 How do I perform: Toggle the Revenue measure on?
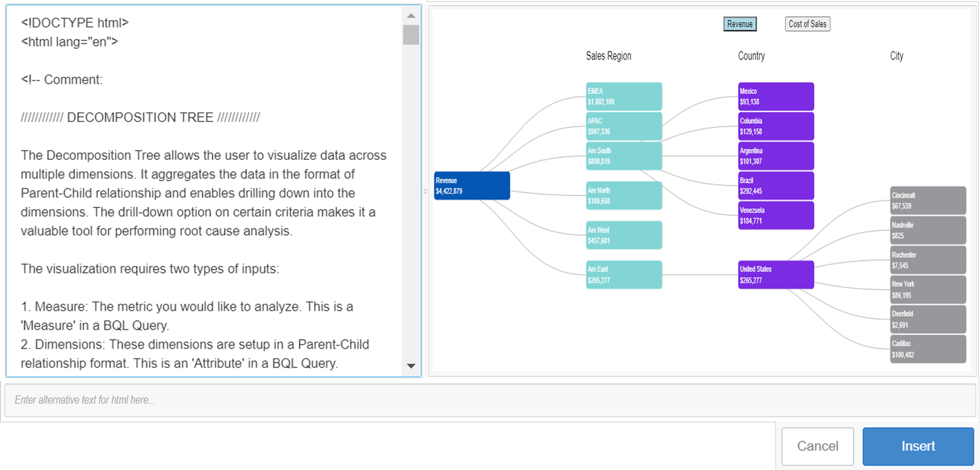pyautogui.click(x=740, y=23)
